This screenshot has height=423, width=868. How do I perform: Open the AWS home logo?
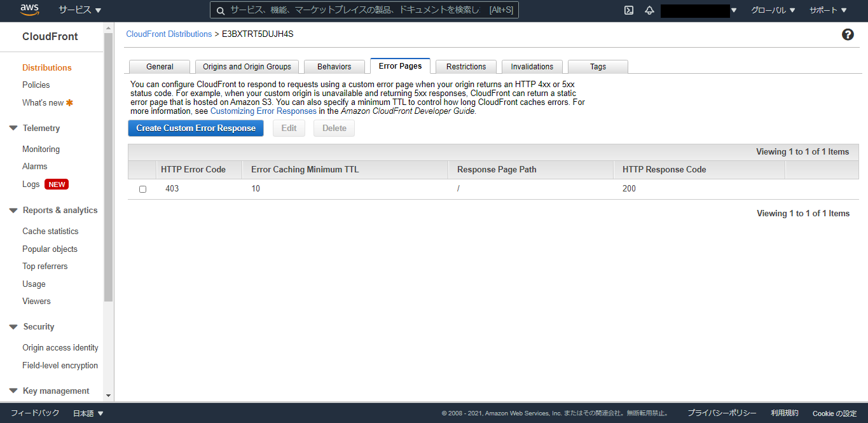tap(30, 10)
